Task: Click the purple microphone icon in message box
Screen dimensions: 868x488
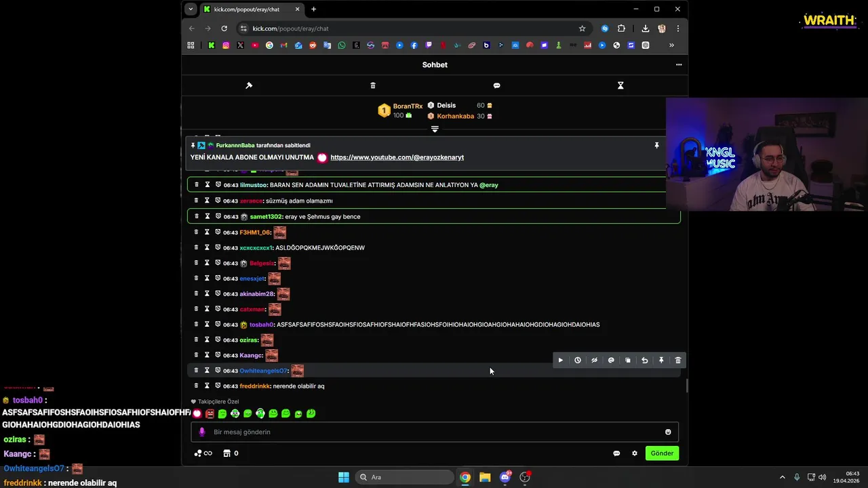Action: [x=201, y=432]
